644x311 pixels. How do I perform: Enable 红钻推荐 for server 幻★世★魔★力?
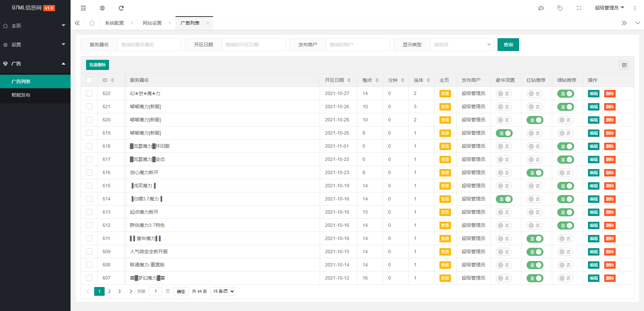[535, 93]
